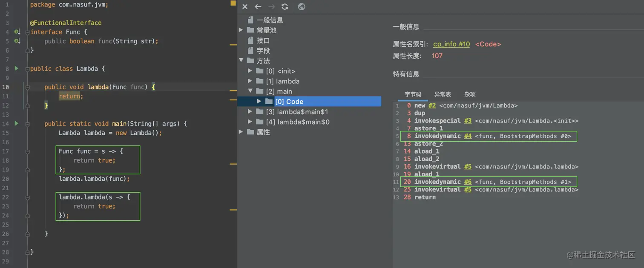Collapse fold marker at Func func lambda line 17
Viewport: 644px width, 268px height.
pyautogui.click(x=27, y=151)
